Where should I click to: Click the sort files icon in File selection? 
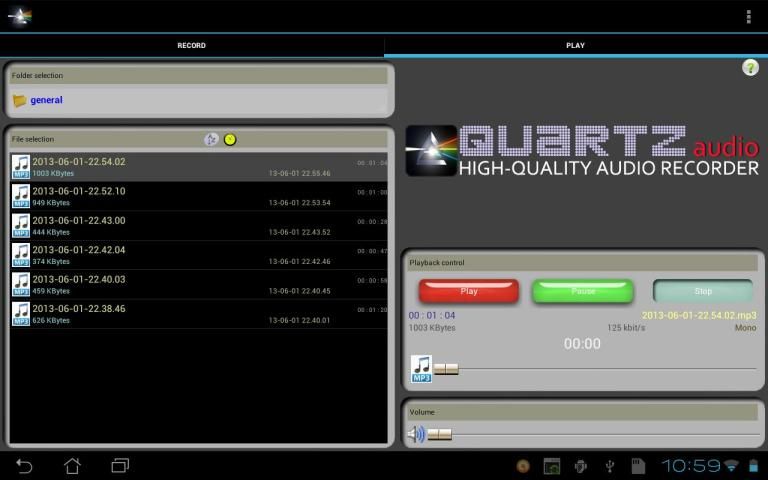click(x=211, y=139)
